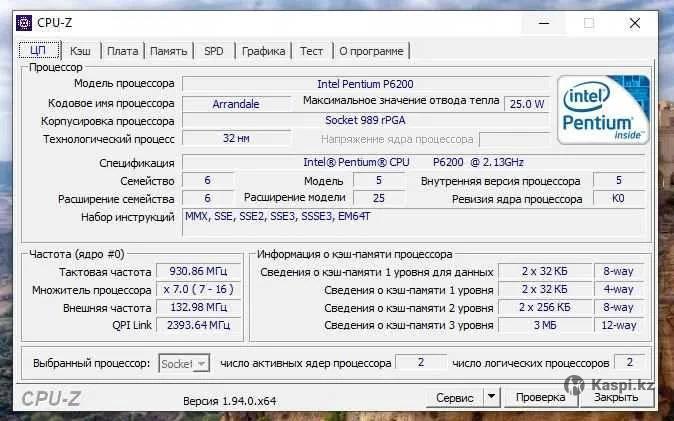This screenshot has height=421, width=674.
Task: Open the Тест benchmark tab
Action: coord(311,51)
